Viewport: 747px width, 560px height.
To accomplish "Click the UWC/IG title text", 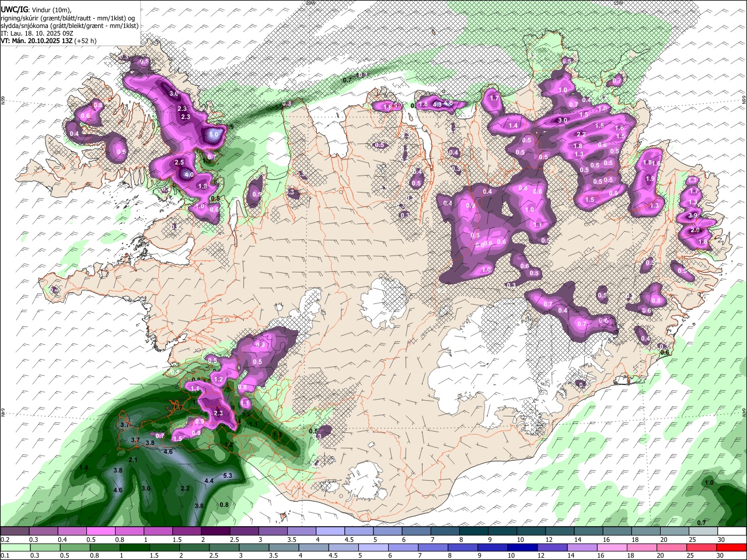I will click(14, 9).
